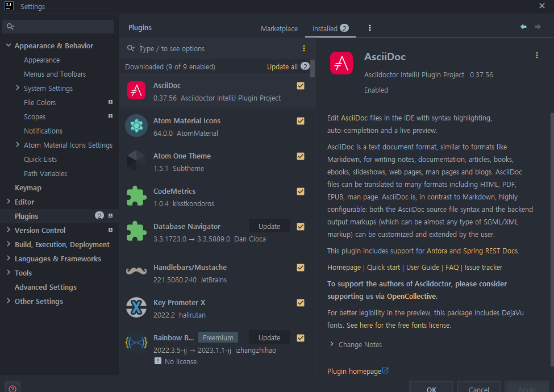
Task: Click the plugin list scrollbar thumb
Action: click(x=313, y=68)
